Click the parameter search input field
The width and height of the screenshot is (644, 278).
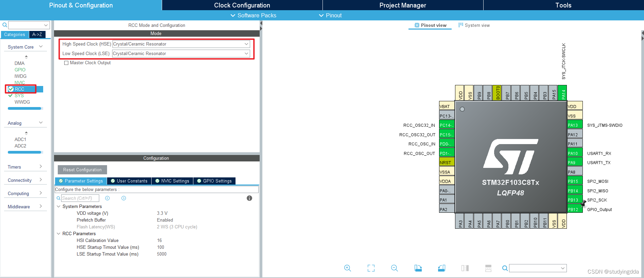(80, 198)
